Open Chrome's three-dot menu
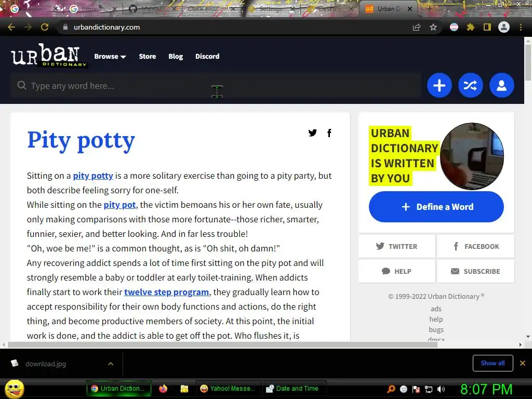 pos(521,27)
